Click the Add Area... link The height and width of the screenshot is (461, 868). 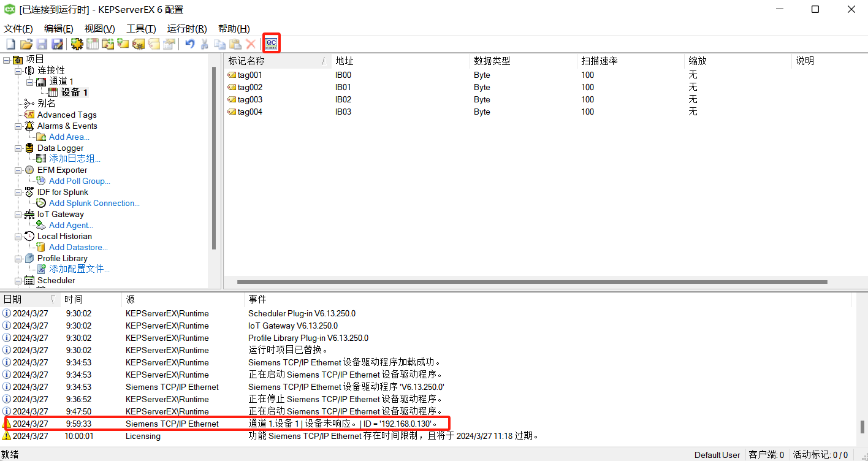pos(69,137)
